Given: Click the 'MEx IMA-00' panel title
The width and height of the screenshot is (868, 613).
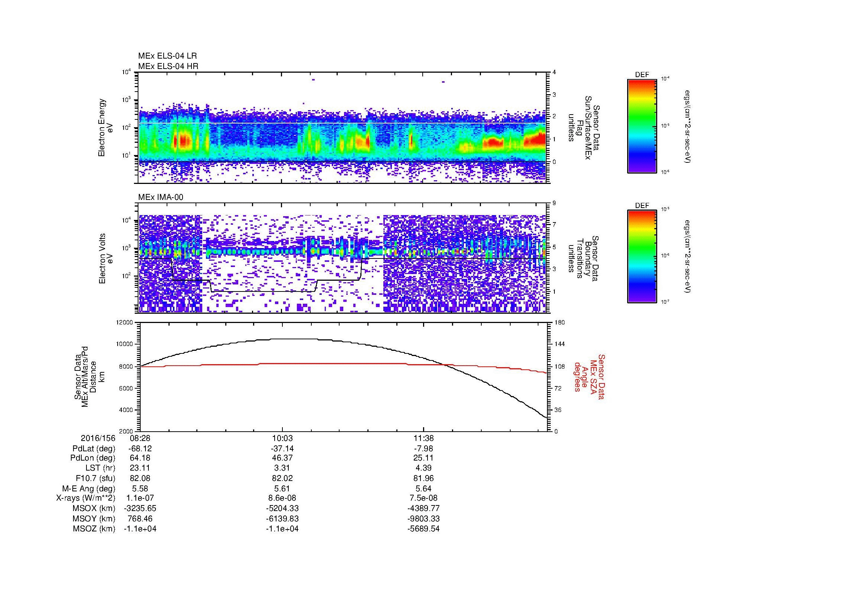Looking at the screenshot, I should [x=161, y=197].
